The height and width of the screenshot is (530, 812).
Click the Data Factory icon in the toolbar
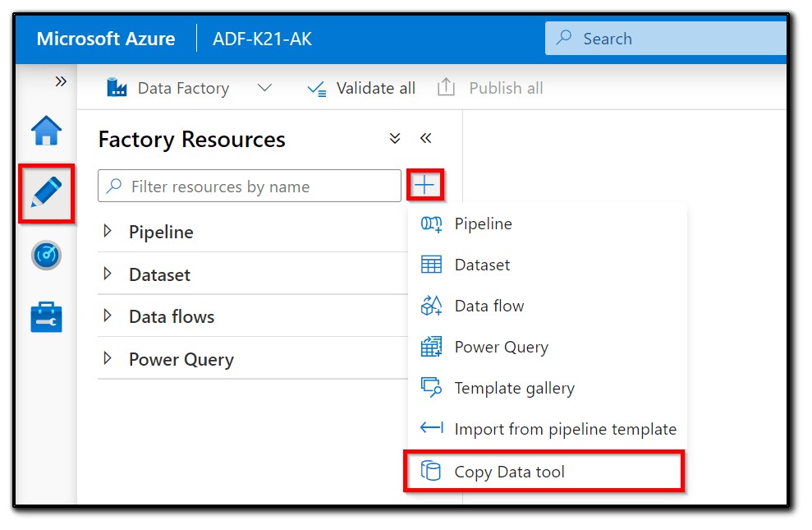[118, 88]
